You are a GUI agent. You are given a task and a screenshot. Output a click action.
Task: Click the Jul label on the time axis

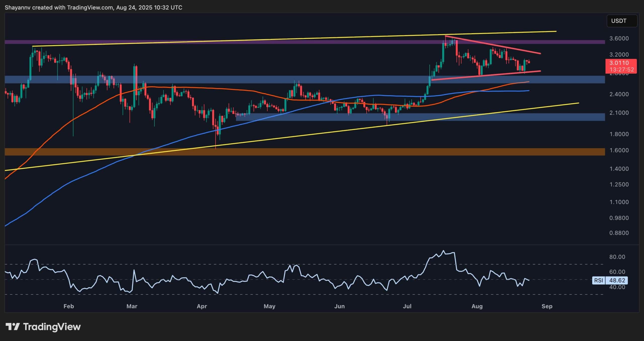408,307
